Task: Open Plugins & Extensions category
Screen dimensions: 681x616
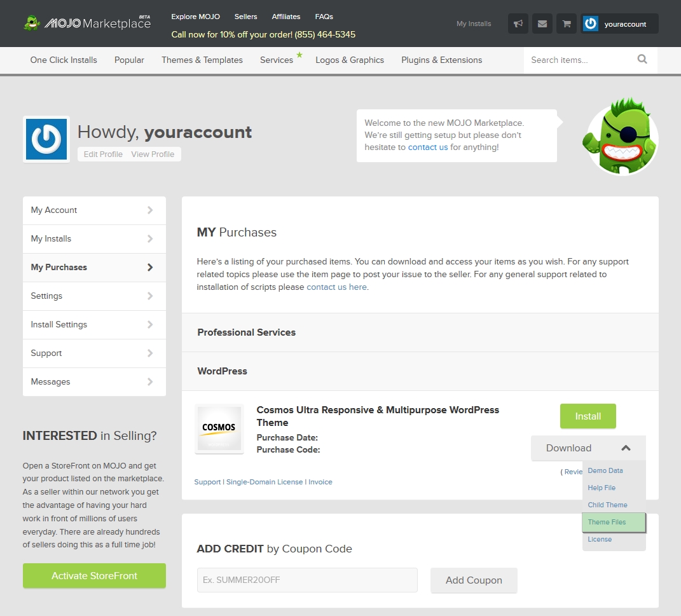Action: tap(442, 60)
